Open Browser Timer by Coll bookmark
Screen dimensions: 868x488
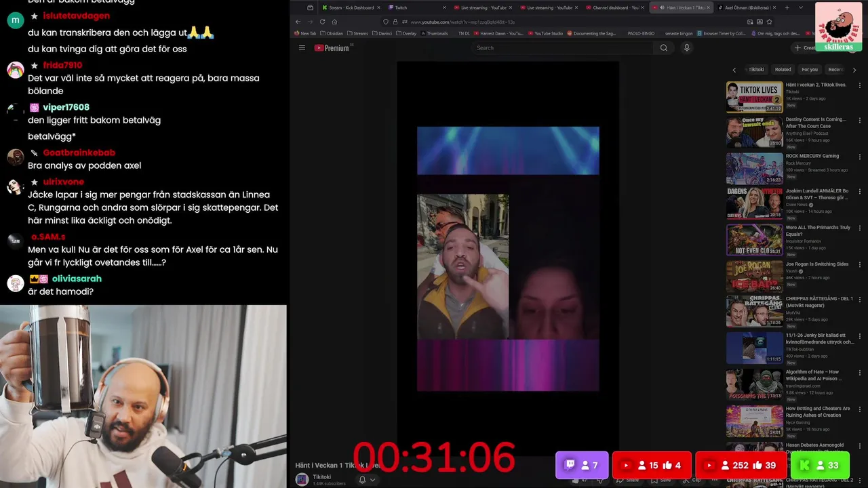tap(721, 33)
